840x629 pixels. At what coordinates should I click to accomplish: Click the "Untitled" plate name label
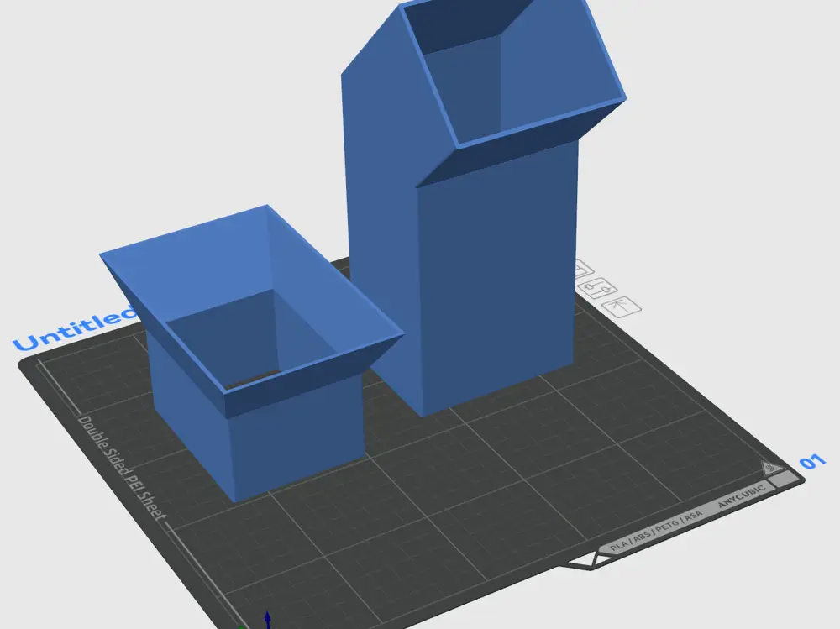tap(75, 328)
